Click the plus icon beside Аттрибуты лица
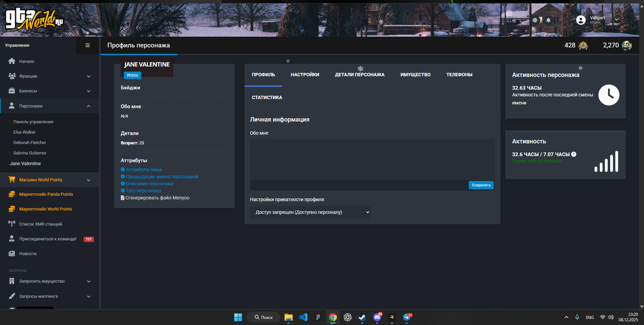Viewport: 644px width, 325px height. (x=123, y=170)
